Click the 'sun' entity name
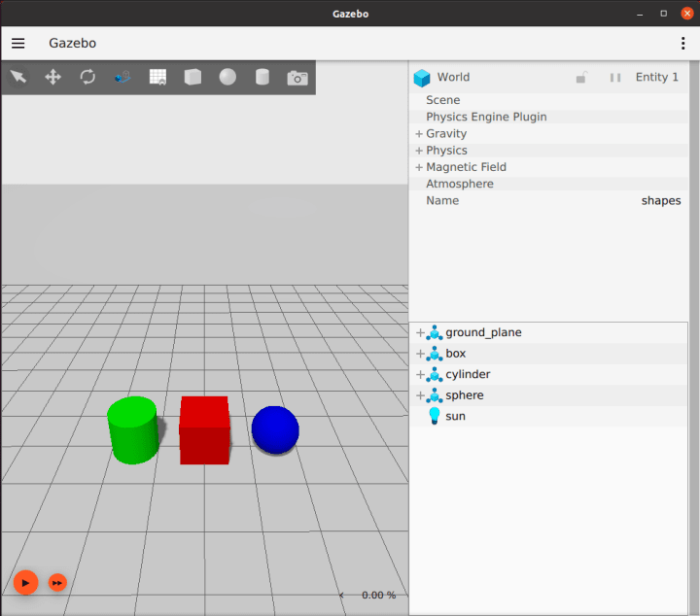 [455, 416]
